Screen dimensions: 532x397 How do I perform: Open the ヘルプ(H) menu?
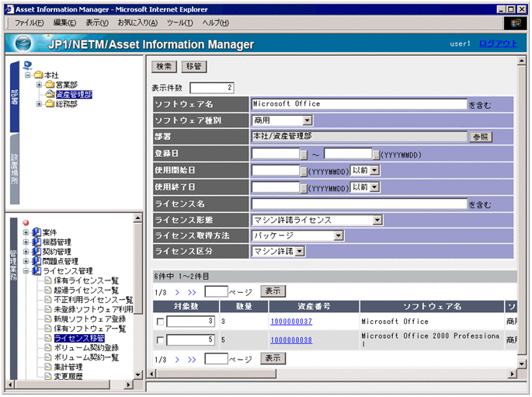coord(216,23)
